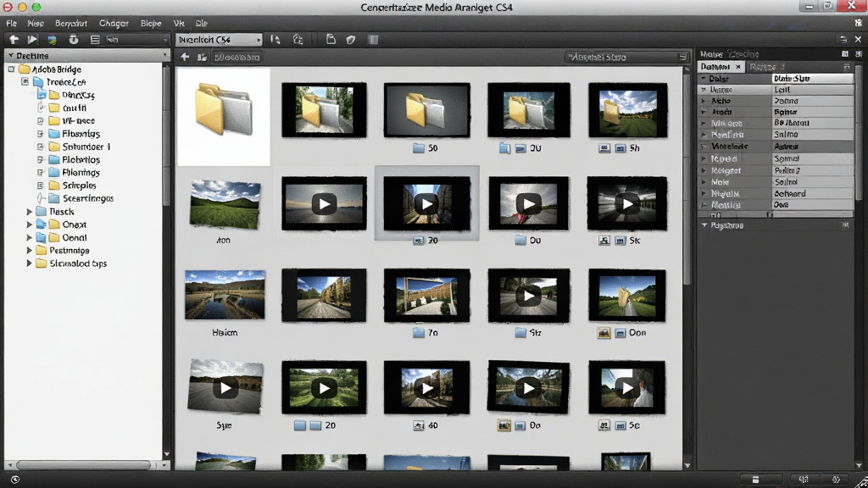Select the bridge photo thumbnail labeled Heiam
Viewport: 868px width, 488px height.
pyautogui.click(x=225, y=295)
